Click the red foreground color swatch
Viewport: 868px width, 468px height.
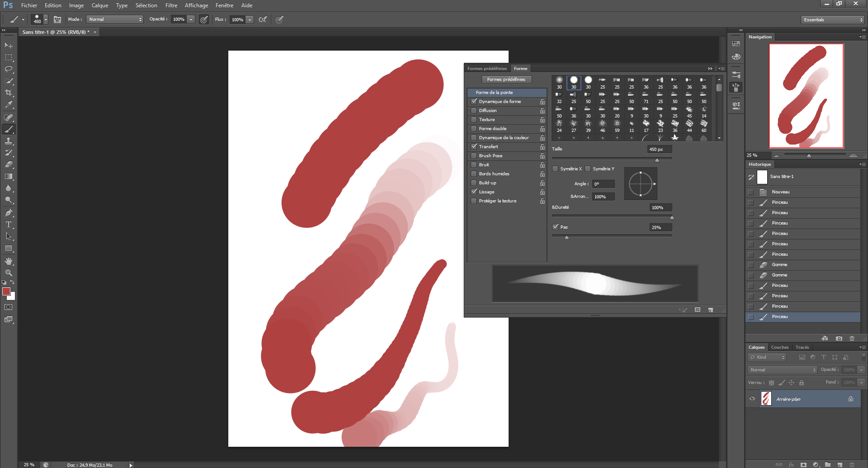[6, 291]
